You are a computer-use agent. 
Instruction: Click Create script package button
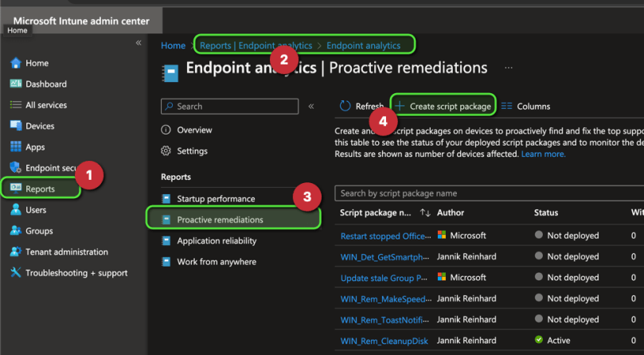coord(443,106)
